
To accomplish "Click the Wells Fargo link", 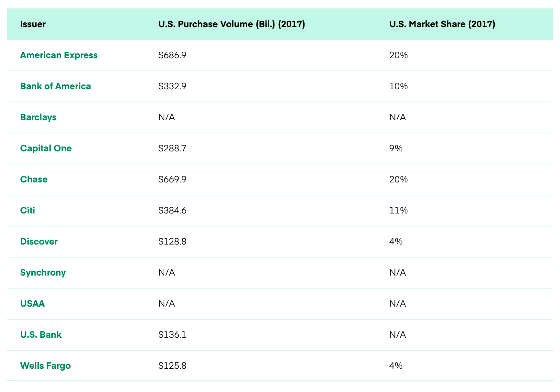I will tap(45, 366).
